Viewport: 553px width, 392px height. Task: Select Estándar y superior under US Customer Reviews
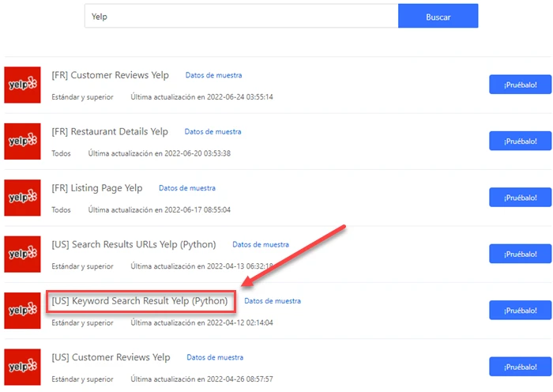point(82,379)
